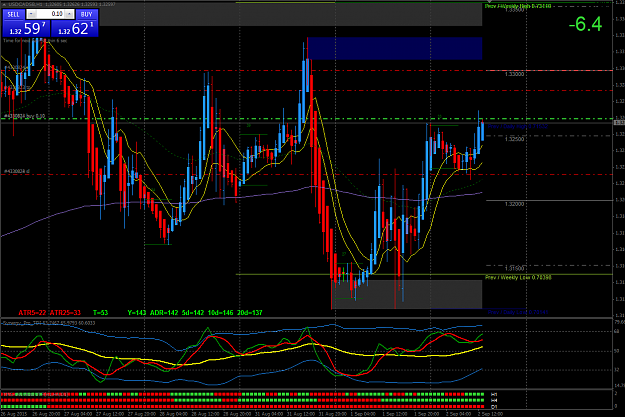
Task: Click the 1.32500 price level label
Action: pos(515,139)
